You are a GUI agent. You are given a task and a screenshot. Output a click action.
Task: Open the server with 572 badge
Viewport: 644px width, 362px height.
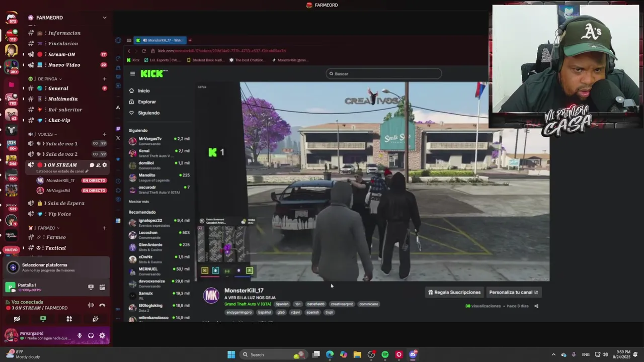[11, 18]
